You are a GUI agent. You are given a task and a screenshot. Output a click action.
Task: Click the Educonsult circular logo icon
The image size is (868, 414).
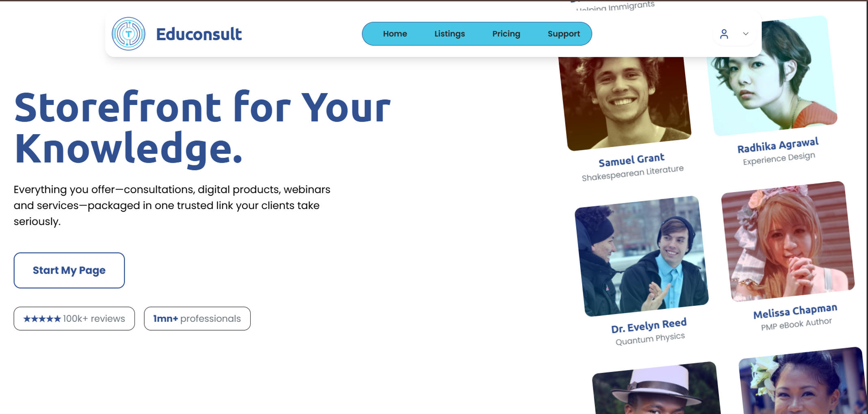tap(128, 34)
